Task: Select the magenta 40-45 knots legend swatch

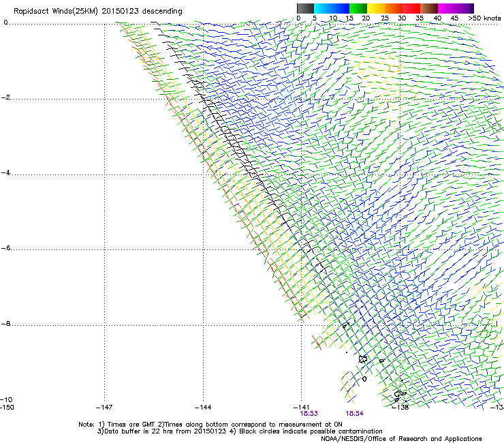Action: click(x=447, y=8)
